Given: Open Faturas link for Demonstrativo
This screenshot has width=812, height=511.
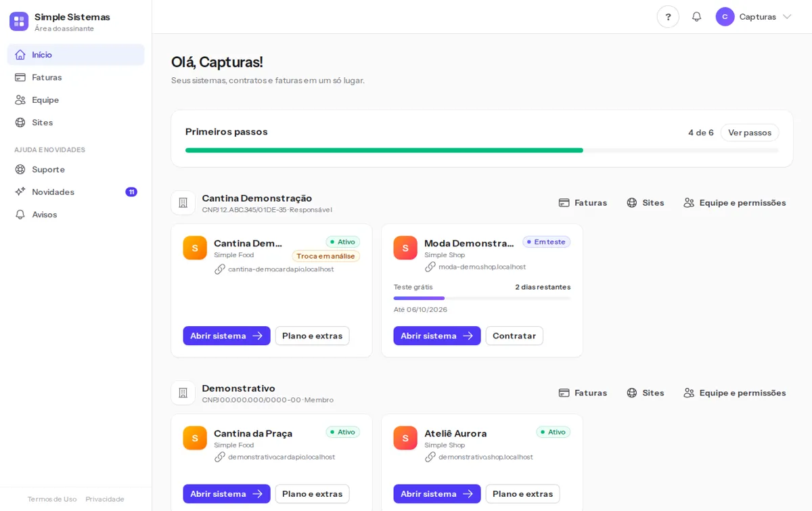Looking at the screenshot, I should (x=583, y=393).
